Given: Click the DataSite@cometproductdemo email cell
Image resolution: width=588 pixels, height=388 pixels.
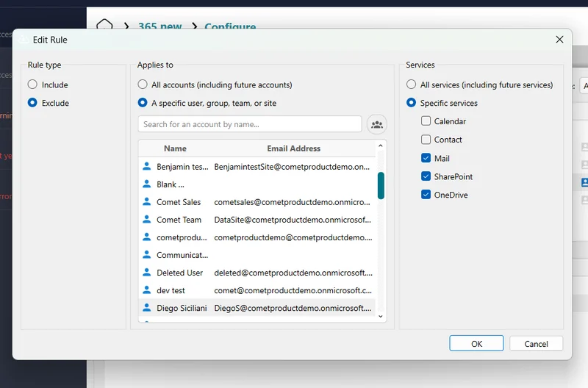Looking at the screenshot, I should tap(293, 220).
